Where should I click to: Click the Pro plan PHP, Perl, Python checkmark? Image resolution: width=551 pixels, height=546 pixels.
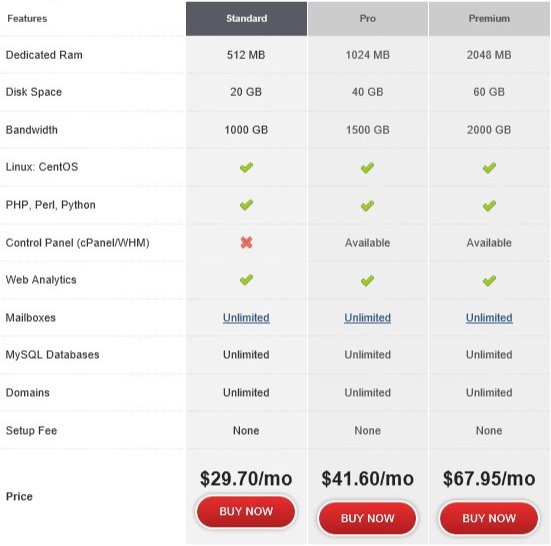tap(367, 206)
